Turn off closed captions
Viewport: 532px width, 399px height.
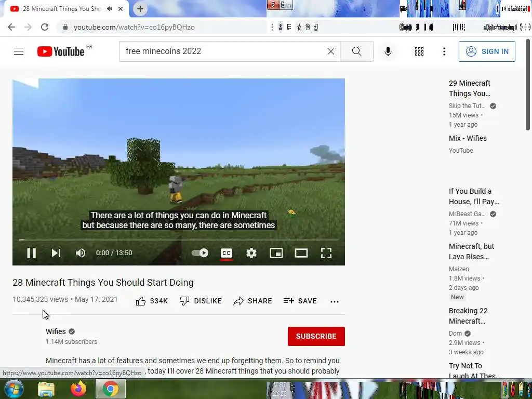click(x=227, y=253)
